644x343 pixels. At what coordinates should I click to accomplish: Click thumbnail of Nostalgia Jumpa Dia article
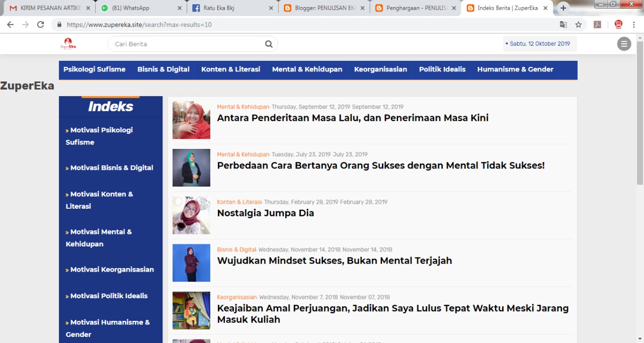[191, 215]
